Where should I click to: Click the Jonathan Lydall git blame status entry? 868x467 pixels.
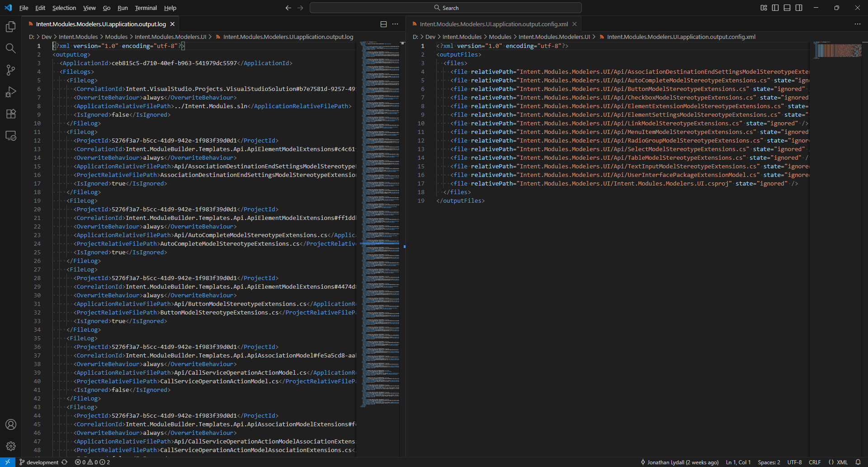click(679, 462)
